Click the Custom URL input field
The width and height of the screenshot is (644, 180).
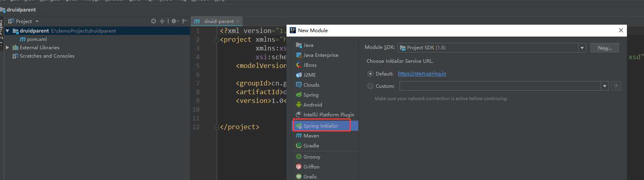[500, 86]
